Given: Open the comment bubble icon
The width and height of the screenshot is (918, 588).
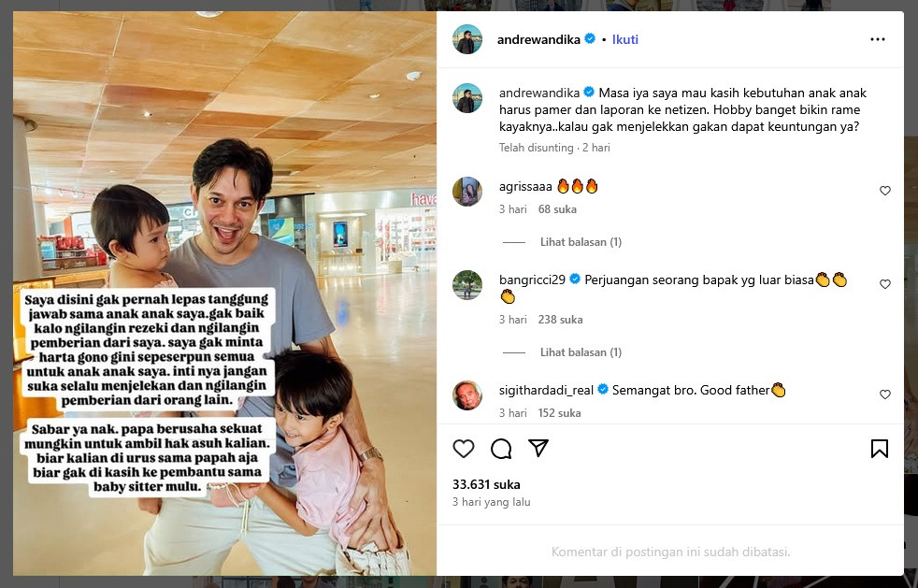Looking at the screenshot, I should point(501,449).
